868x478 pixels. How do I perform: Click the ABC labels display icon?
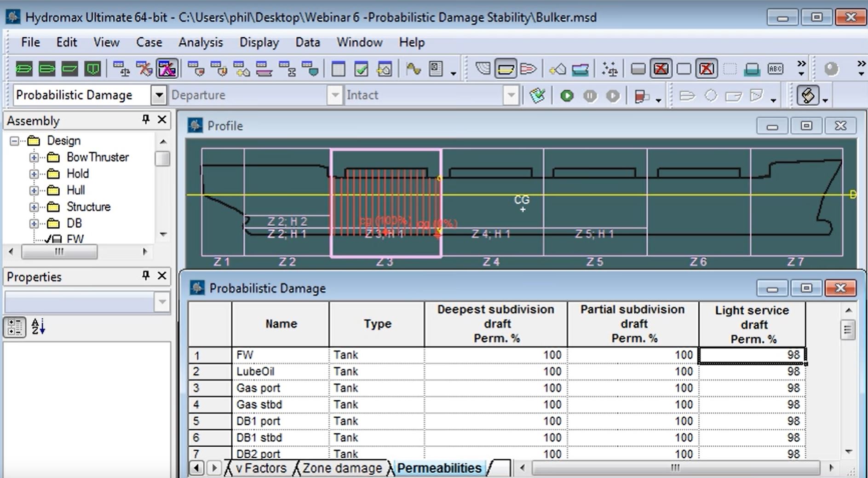[775, 69]
